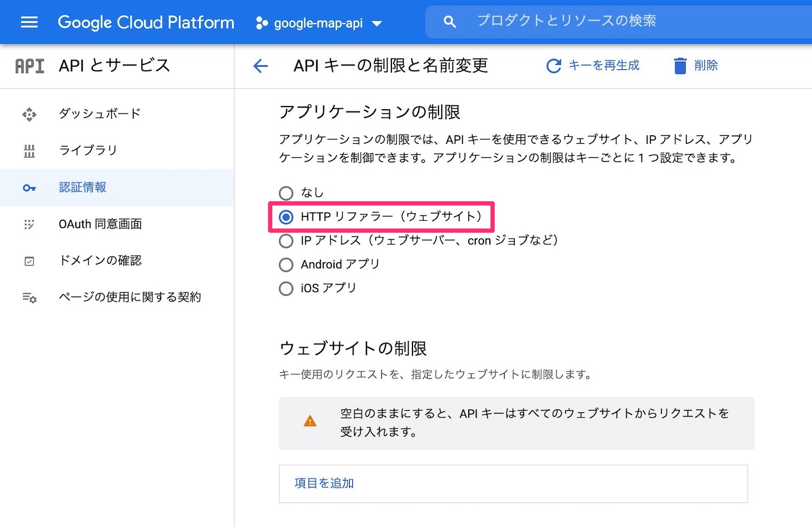Screen dimensions: 812x527
Task: Select the iOS アプリ restriction option
Action: [x=286, y=288]
